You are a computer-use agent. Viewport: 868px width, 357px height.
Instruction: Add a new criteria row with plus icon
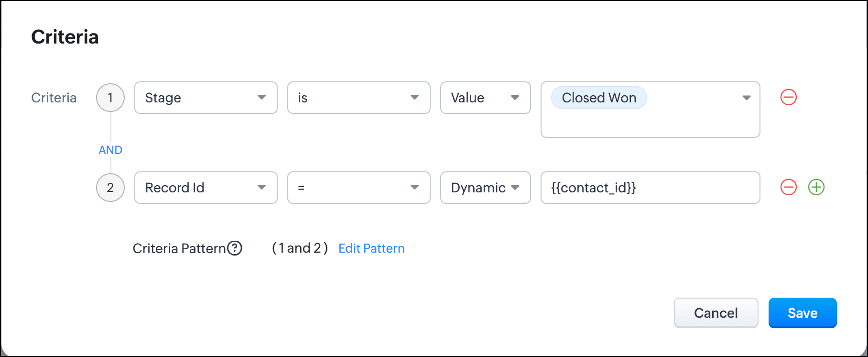[816, 187]
